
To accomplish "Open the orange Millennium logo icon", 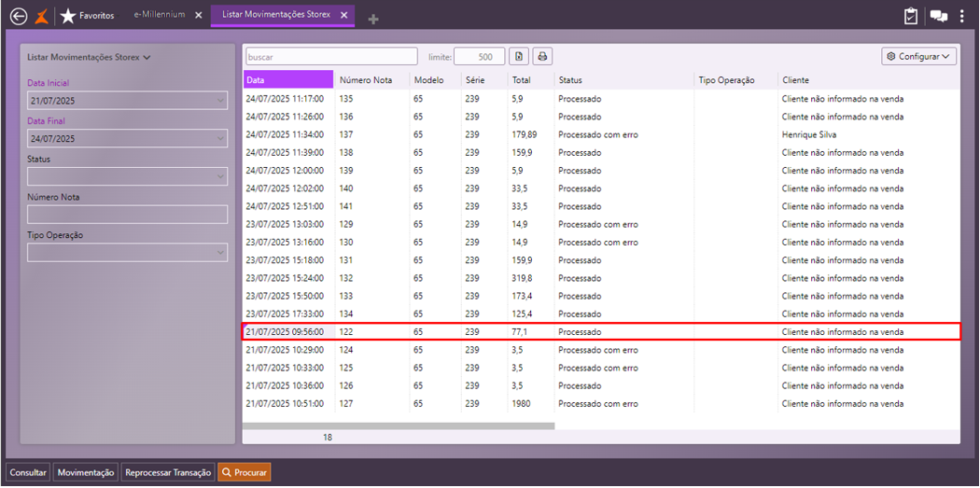I will click(41, 16).
